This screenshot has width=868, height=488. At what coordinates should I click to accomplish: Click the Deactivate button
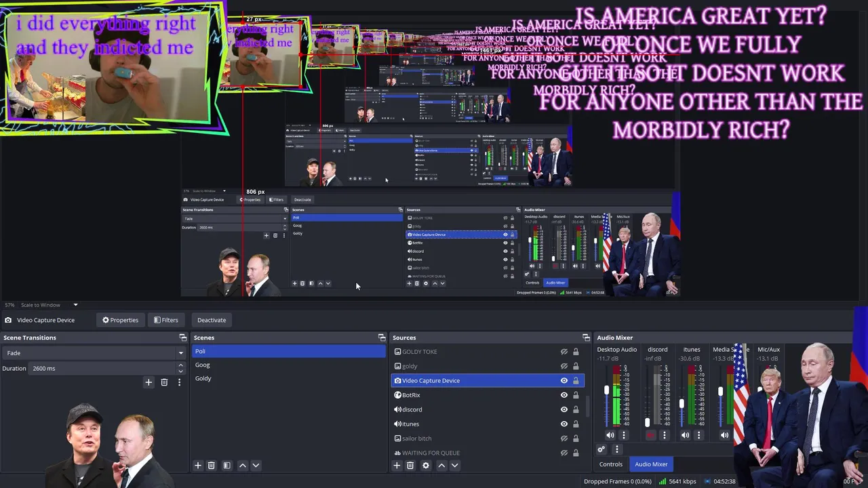tap(212, 320)
